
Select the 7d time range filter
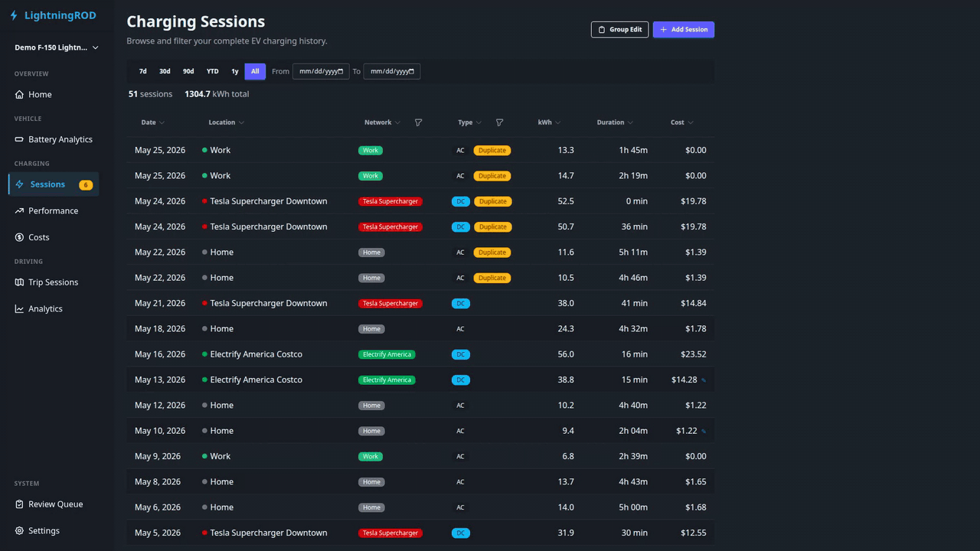tap(143, 71)
